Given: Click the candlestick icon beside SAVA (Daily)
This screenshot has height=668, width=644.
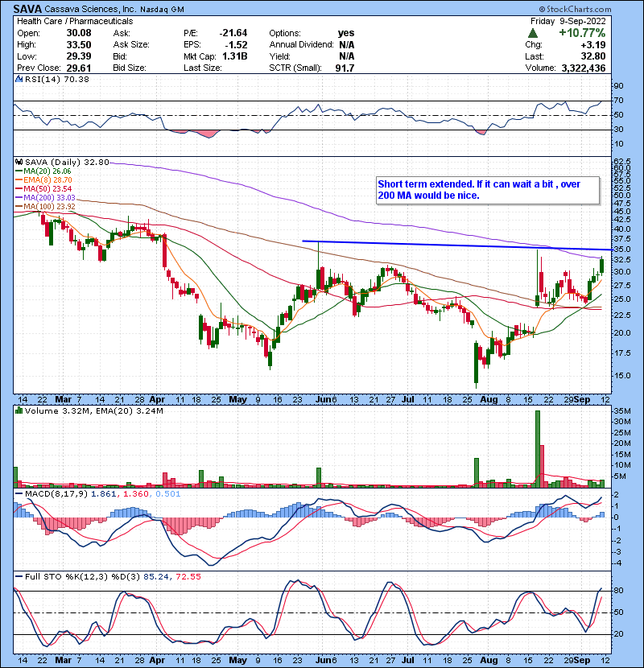Looking at the screenshot, I should [x=19, y=162].
